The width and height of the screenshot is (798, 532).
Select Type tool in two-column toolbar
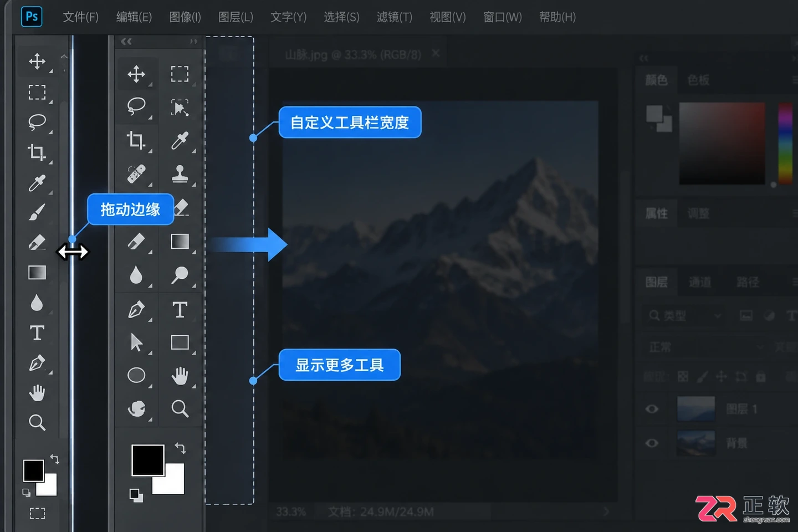click(180, 309)
